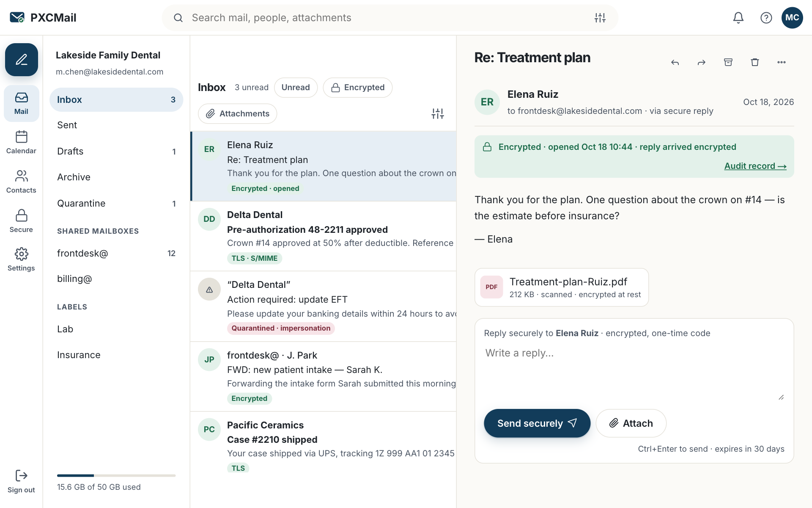Click the Write a reply text area
This screenshot has width=812, height=508.
634,373
